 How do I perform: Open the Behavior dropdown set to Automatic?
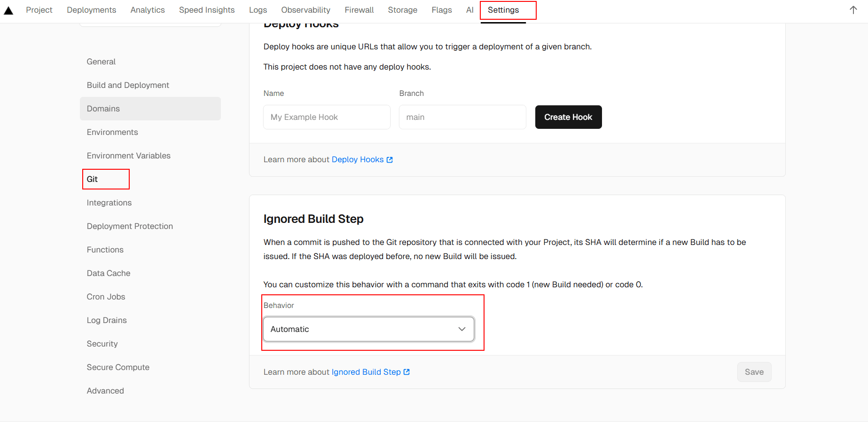368,329
